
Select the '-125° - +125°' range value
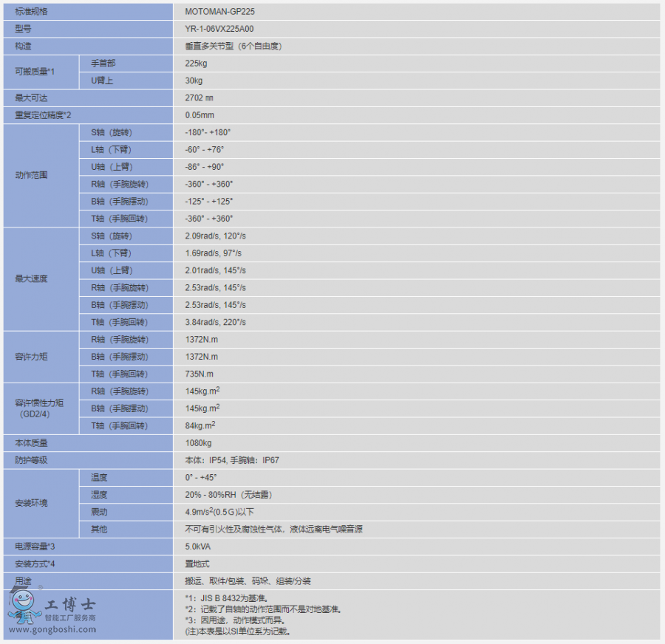[x=209, y=202]
